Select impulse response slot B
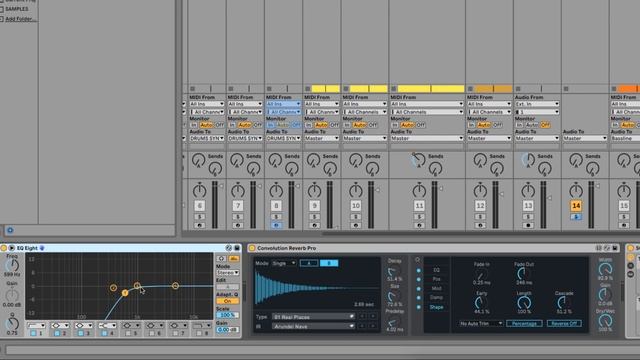The image size is (640, 360). pos(329,263)
